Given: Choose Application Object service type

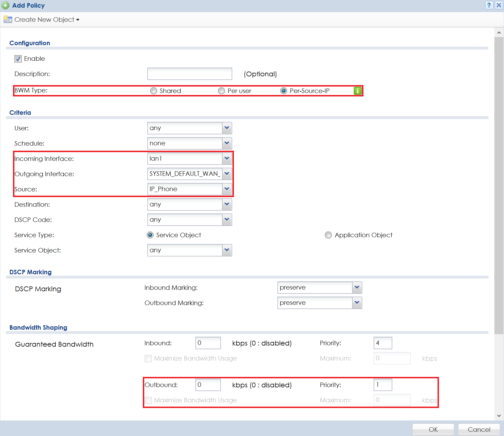Looking at the screenshot, I should pyautogui.click(x=328, y=235).
